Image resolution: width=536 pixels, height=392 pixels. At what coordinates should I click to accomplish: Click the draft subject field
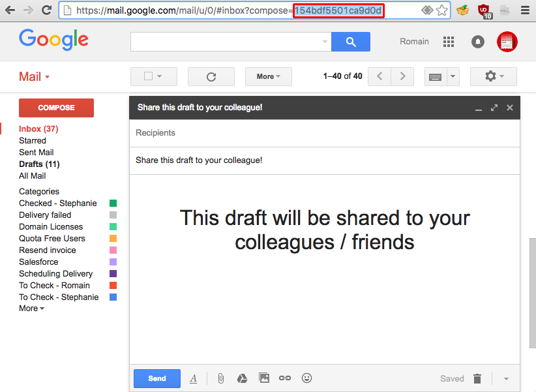[324, 160]
